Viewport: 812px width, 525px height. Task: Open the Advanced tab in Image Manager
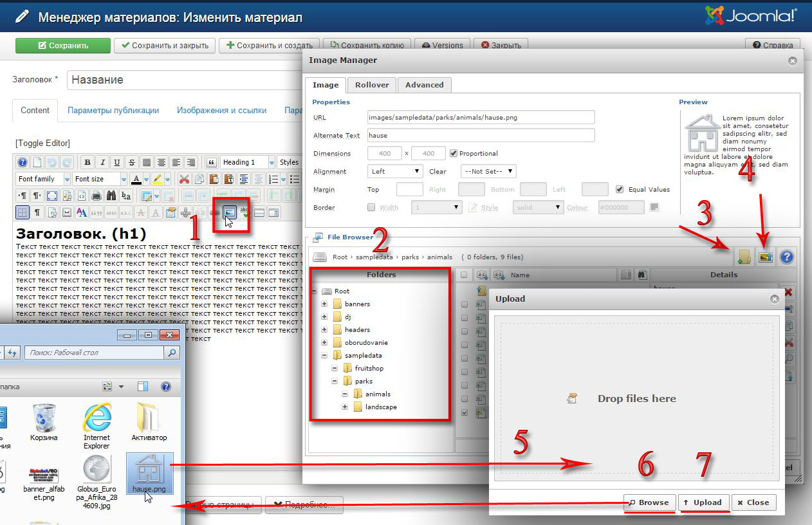[424, 85]
